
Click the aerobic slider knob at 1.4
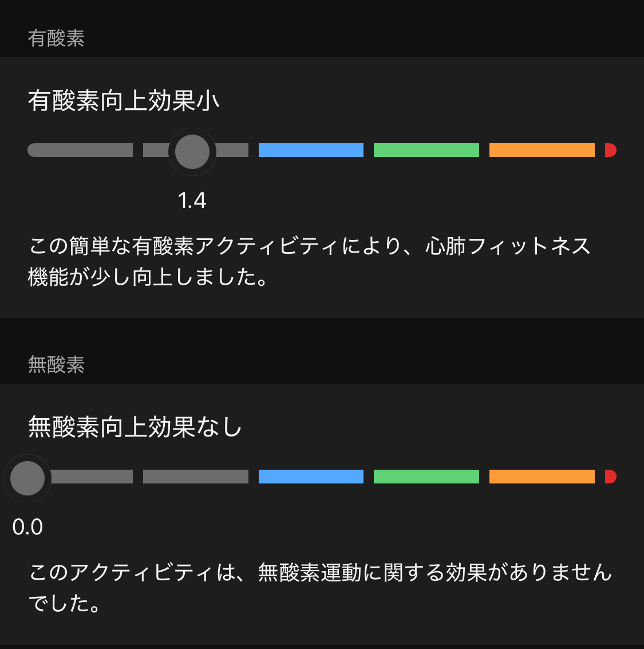pyautogui.click(x=192, y=151)
